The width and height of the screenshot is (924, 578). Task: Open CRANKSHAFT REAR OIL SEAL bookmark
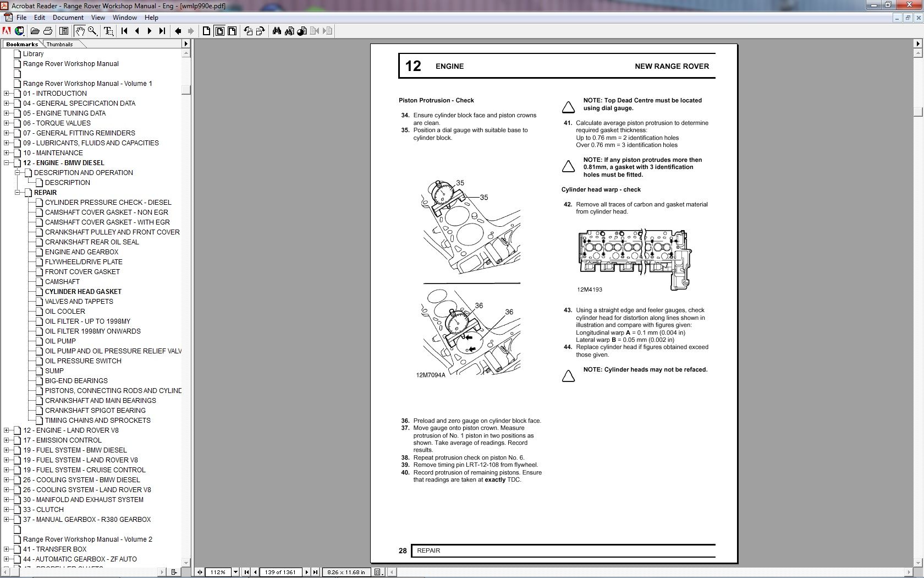click(92, 242)
